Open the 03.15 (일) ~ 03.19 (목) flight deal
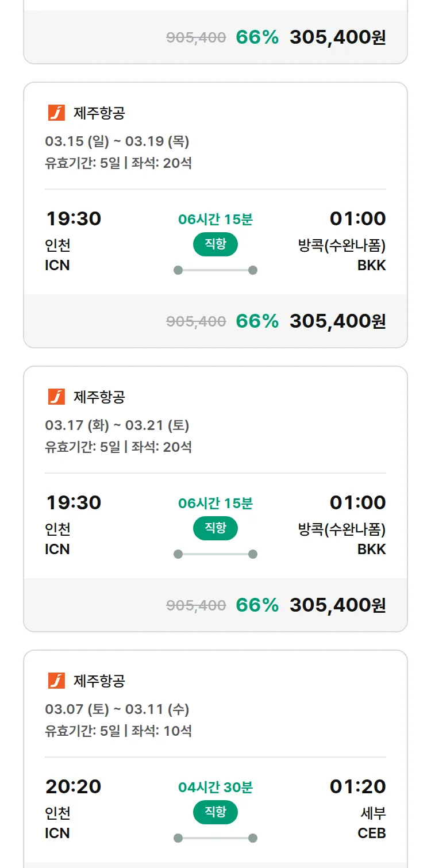Screen dimensions: 431x868 (x=117, y=141)
